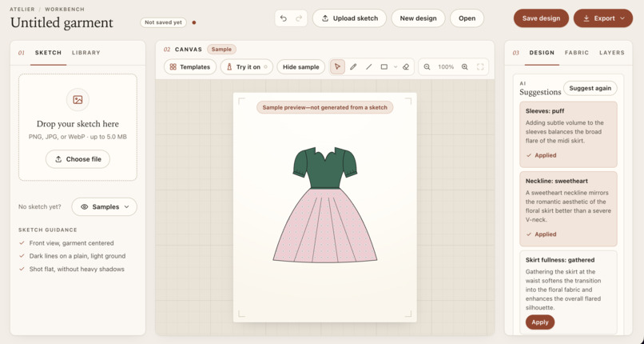This screenshot has height=344, width=644.
Task: Expand the Samples dropdown
Action: click(105, 206)
